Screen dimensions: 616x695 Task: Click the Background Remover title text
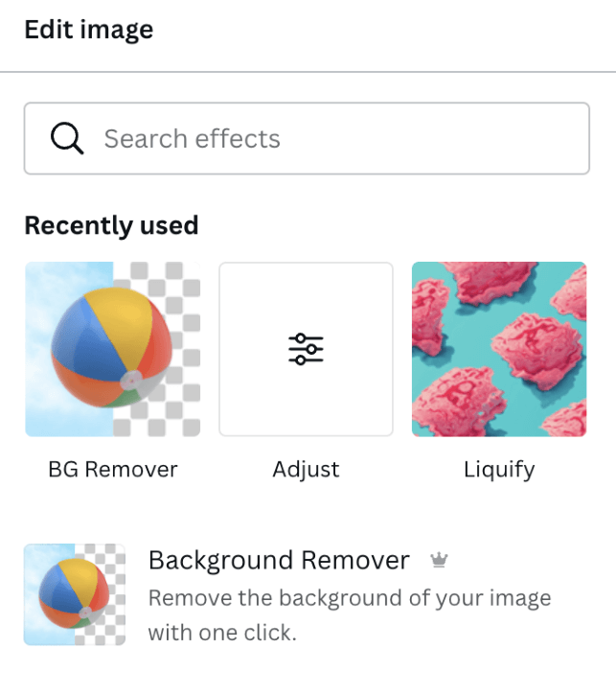pyautogui.click(x=279, y=560)
